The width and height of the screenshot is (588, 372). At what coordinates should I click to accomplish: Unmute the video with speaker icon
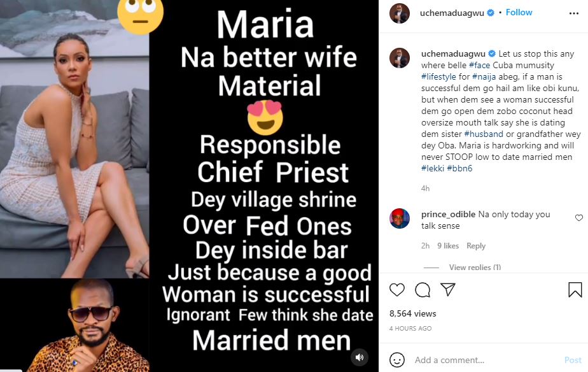tap(360, 357)
